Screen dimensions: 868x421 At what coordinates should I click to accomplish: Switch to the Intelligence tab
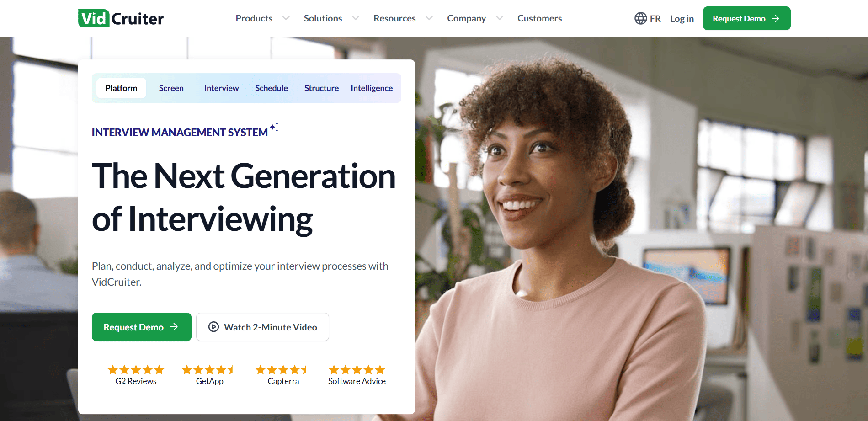372,88
